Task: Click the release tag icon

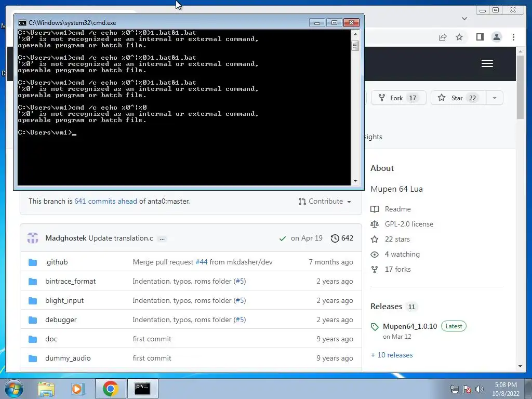Action: pyautogui.click(x=375, y=327)
